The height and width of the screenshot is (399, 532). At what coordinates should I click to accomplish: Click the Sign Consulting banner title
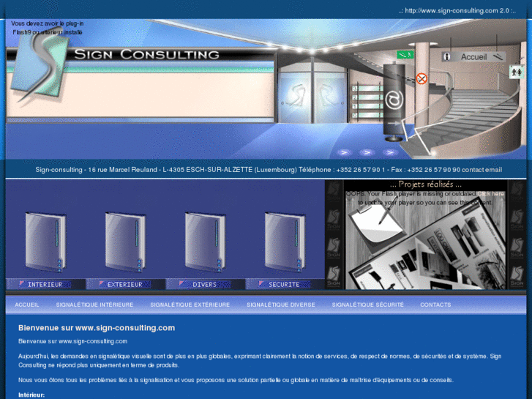point(147,54)
